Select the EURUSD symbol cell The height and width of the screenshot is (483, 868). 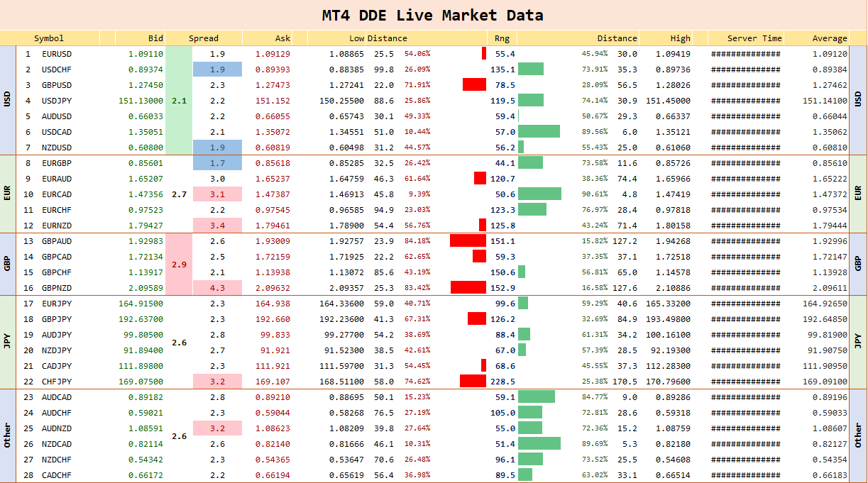57,54
